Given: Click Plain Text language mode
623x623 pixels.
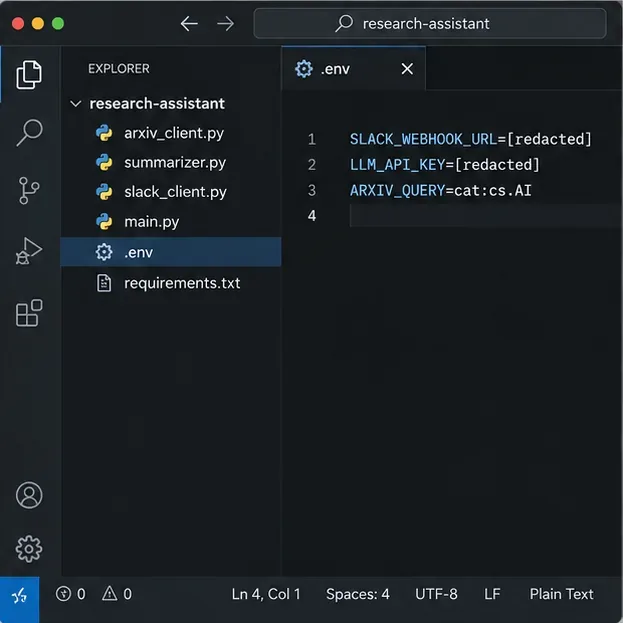Looking at the screenshot, I should [x=561, y=594].
